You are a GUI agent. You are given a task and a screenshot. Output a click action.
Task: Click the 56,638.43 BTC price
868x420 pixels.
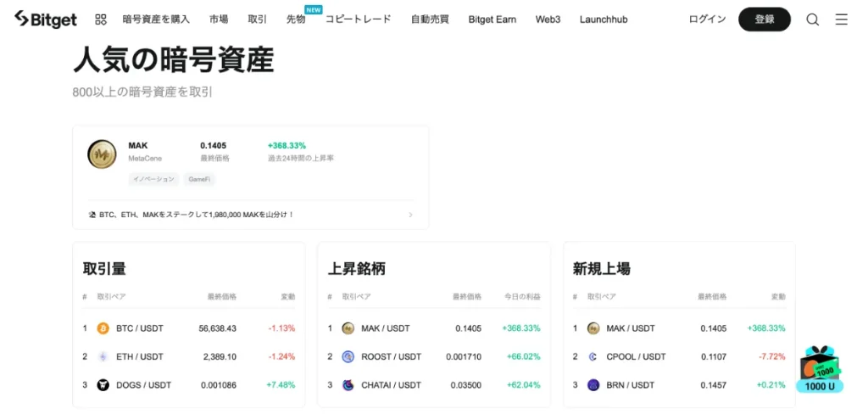coord(218,328)
